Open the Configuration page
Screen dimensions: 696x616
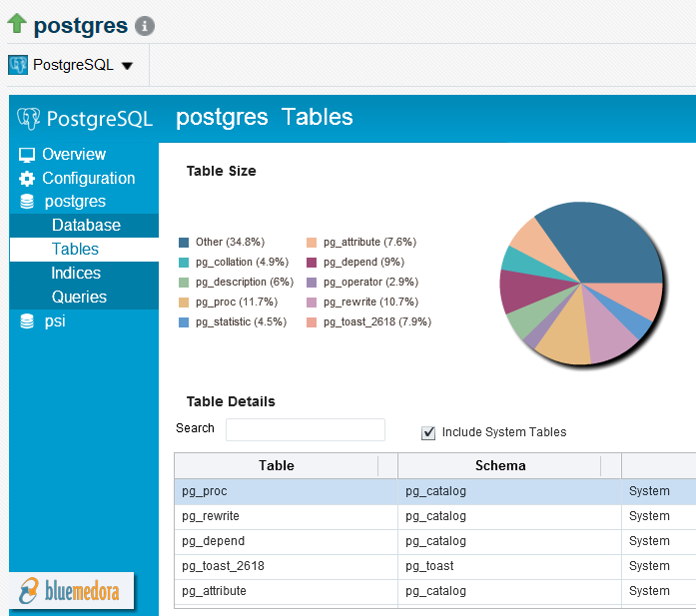(x=88, y=179)
